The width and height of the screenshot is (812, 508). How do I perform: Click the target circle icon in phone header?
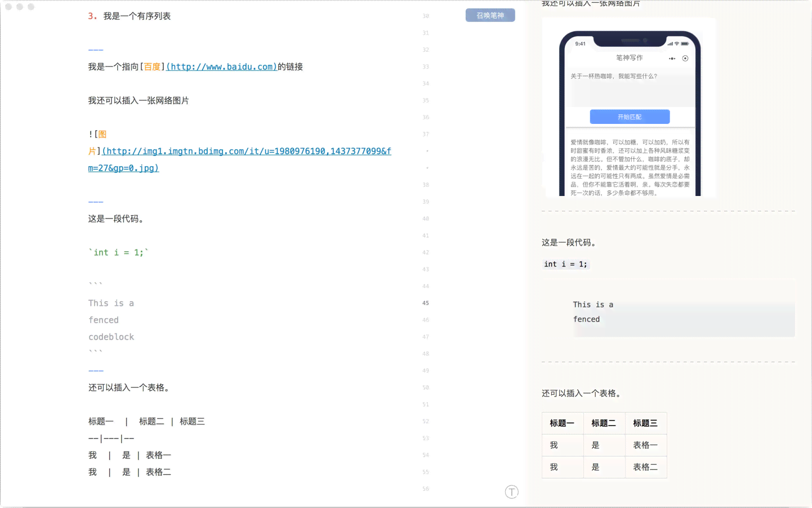click(x=685, y=59)
